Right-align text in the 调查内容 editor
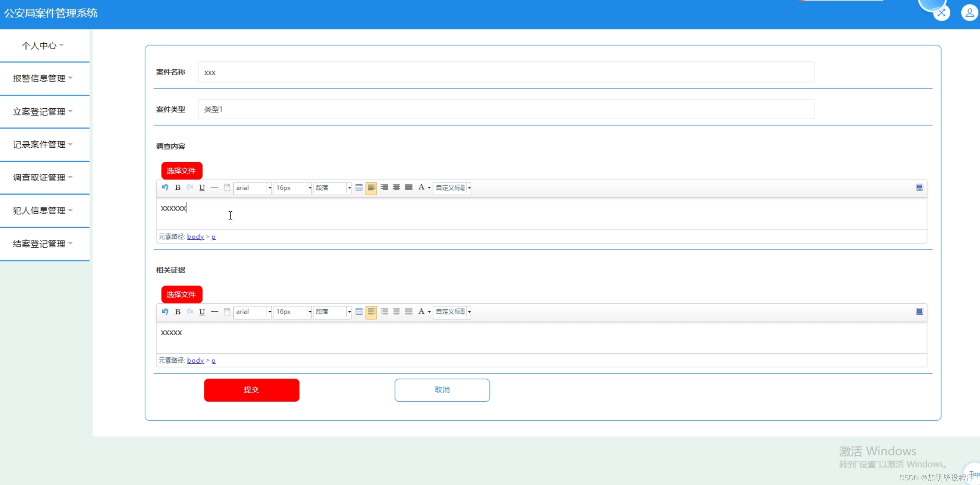 (x=384, y=188)
